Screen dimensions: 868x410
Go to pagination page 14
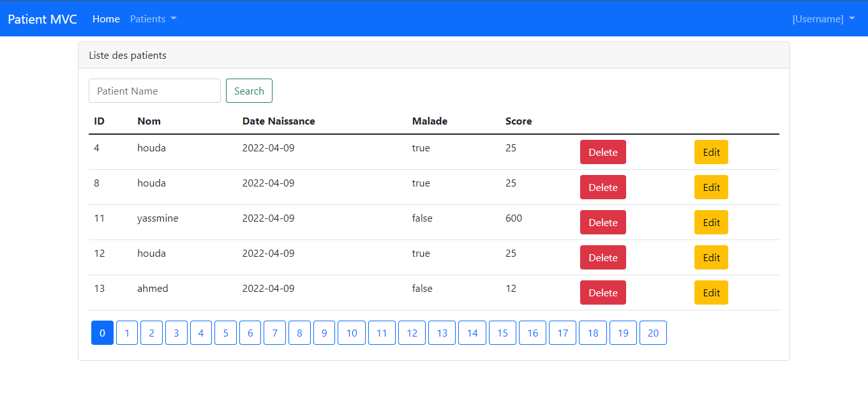[472, 333]
